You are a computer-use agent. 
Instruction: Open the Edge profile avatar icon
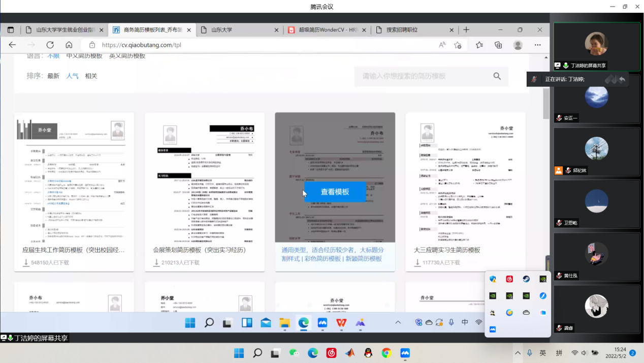click(518, 45)
